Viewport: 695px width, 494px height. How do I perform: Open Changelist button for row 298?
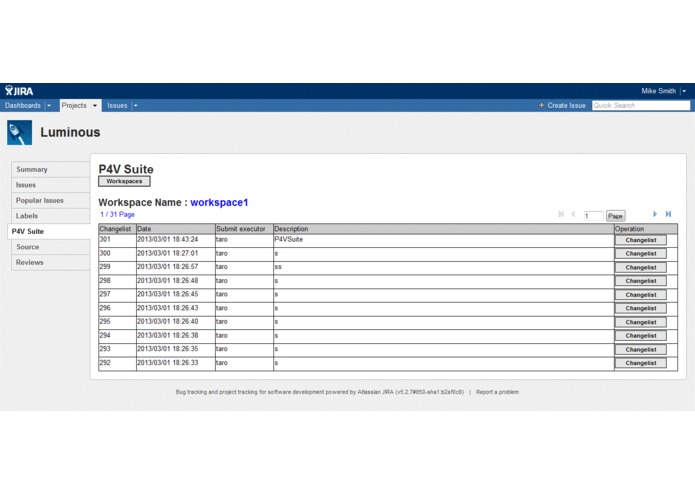(x=640, y=281)
